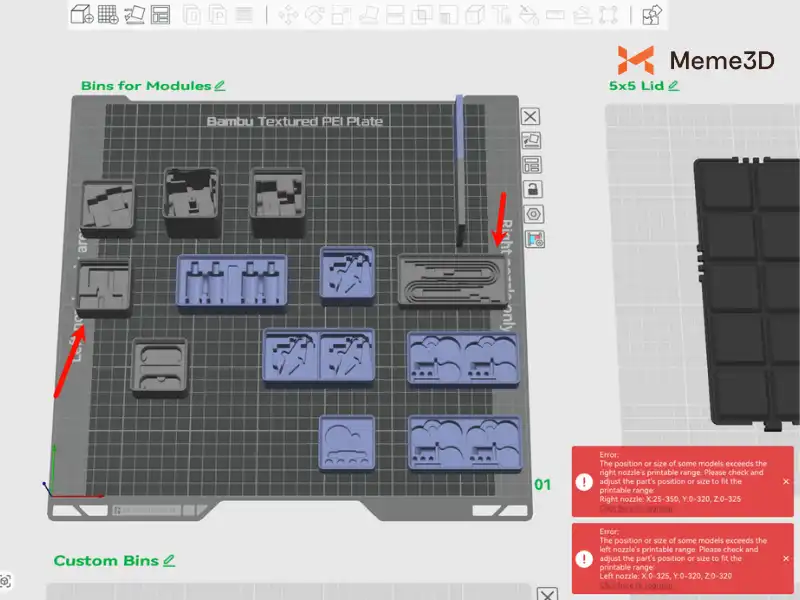Select the Move tool in toolbar
This screenshot has height=600, width=800.
pyautogui.click(x=288, y=15)
